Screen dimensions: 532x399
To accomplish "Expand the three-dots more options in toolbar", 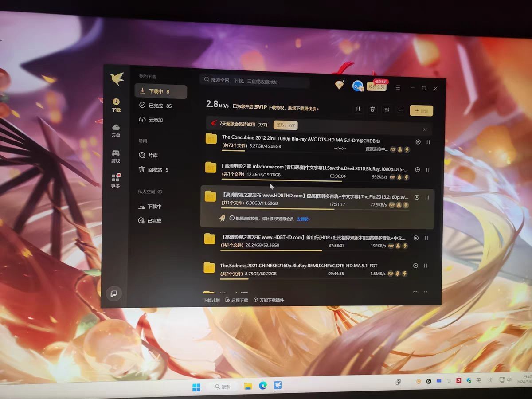I will [401, 110].
